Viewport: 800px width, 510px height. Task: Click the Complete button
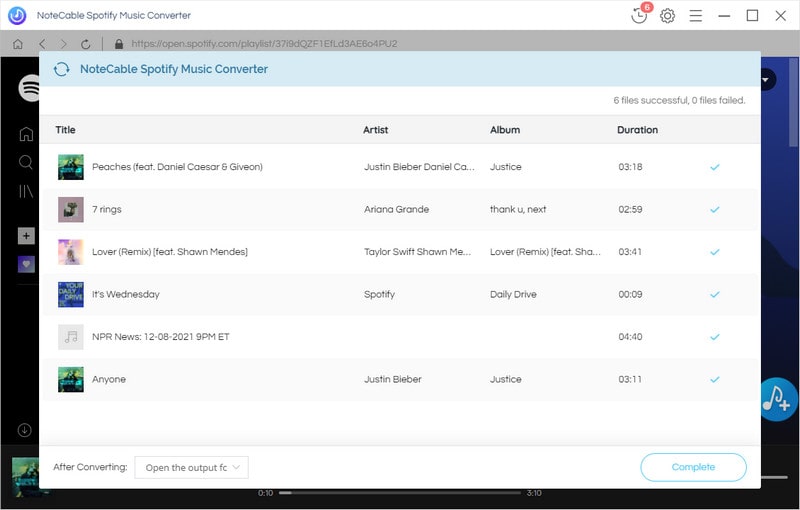click(693, 467)
